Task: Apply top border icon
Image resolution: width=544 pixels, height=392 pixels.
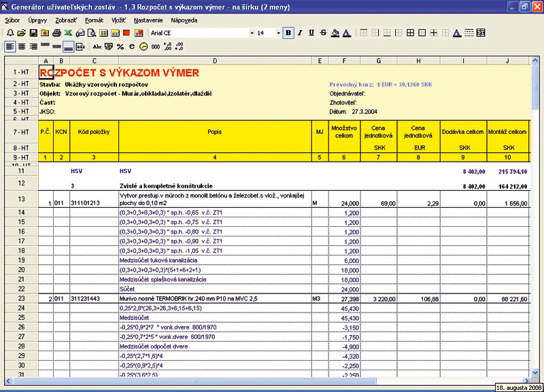Action: click(x=363, y=33)
